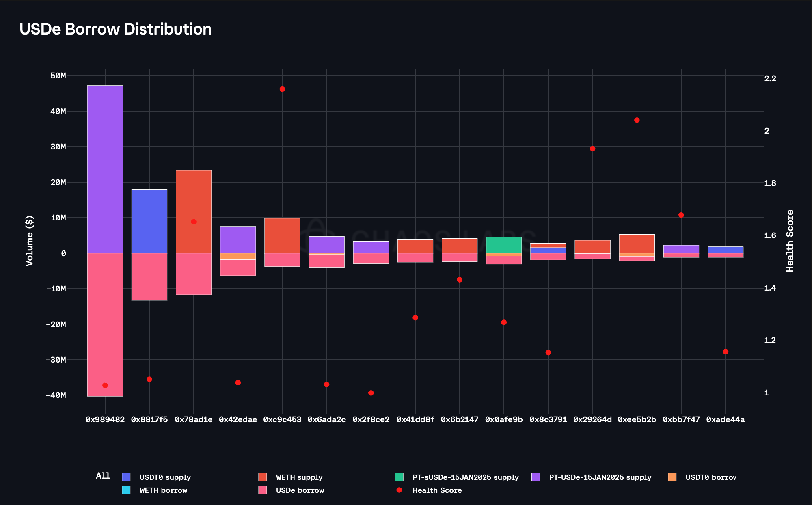Image resolution: width=812 pixels, height=505 pixels.
Task: Click the green supply bar for 0x0afe9b
Action: [x=504, y=245]
